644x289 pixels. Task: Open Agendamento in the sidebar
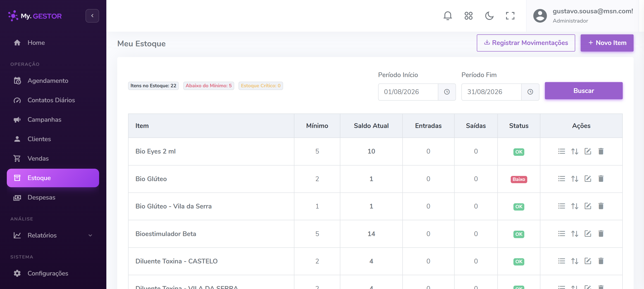(53, 81)
